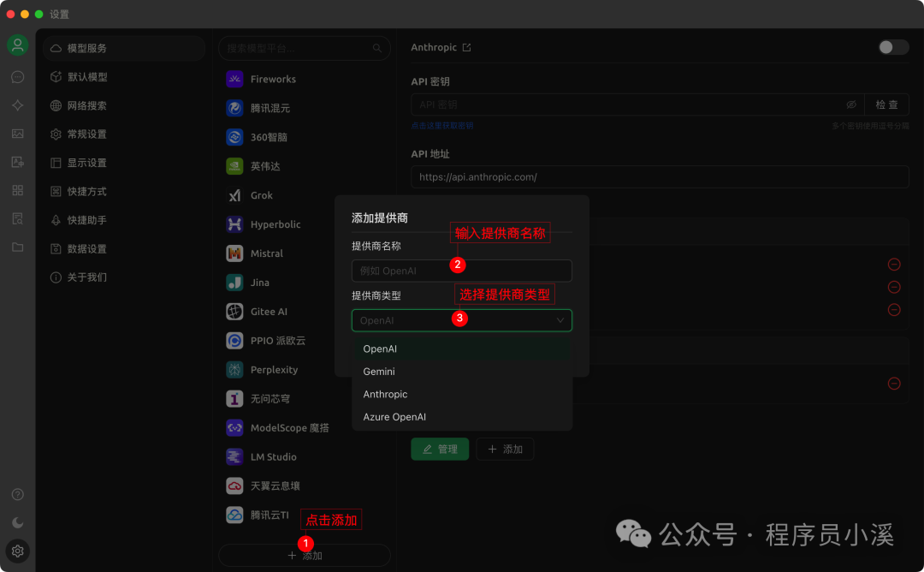Open the help question mark icon

point(18,494)
